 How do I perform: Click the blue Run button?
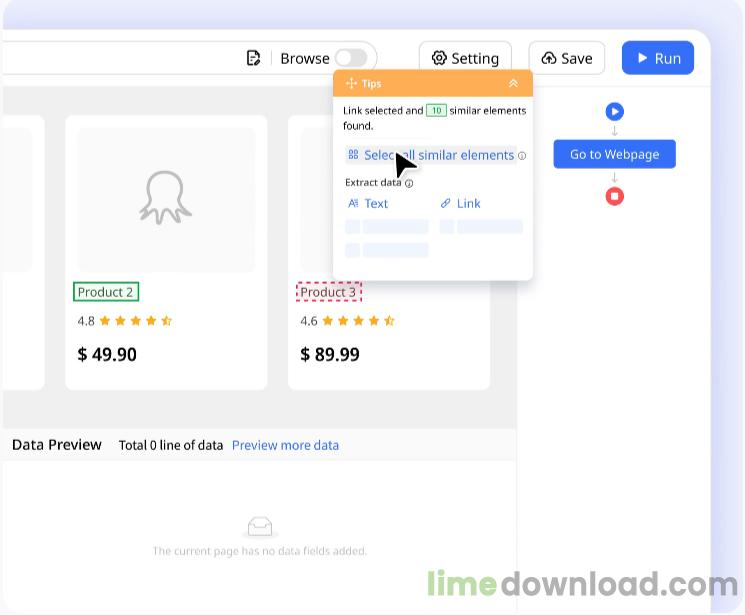pyautogui.click(x=658, y=58)
